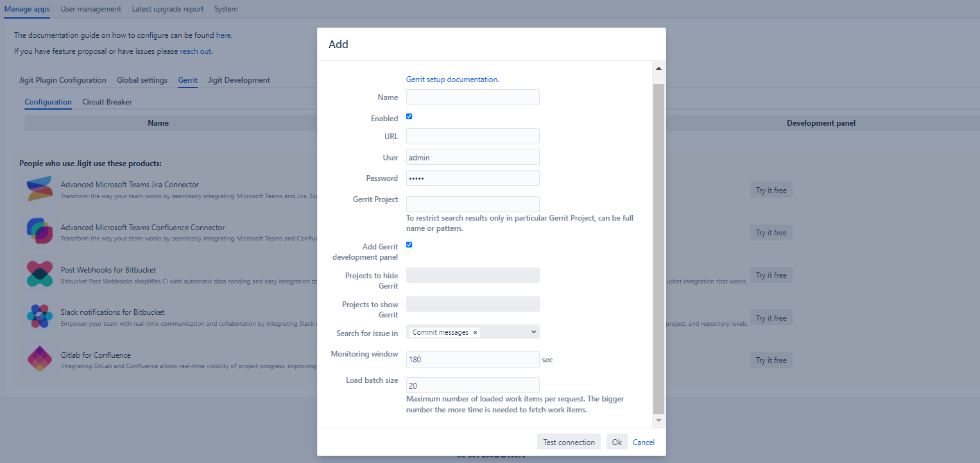The image size is (980, 463).
Task: Click the Advanced Microsoft Teams Jira Connector icon
Action: point(39,189)
